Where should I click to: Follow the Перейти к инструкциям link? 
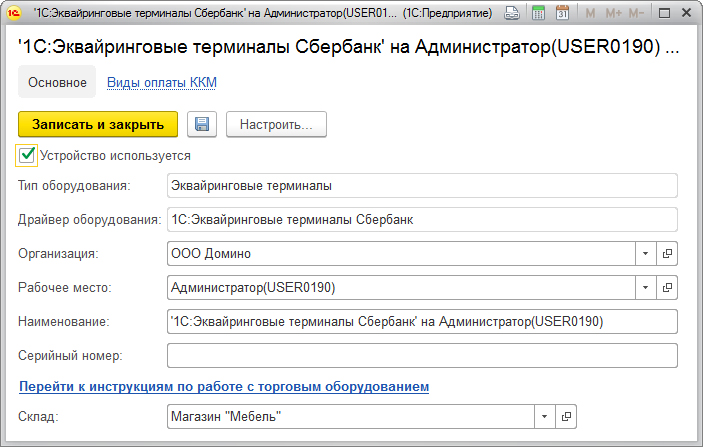point(224,385)
